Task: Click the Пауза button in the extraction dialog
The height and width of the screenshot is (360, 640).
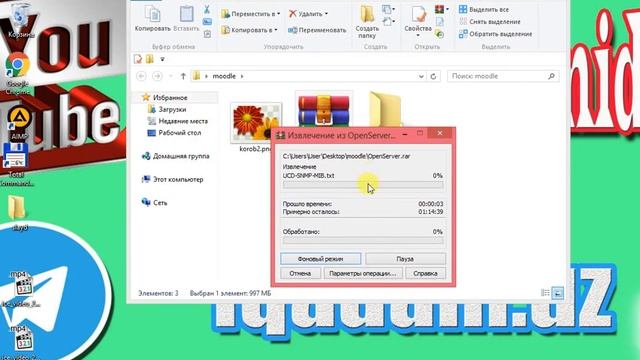Action: (x=405, y=259)
